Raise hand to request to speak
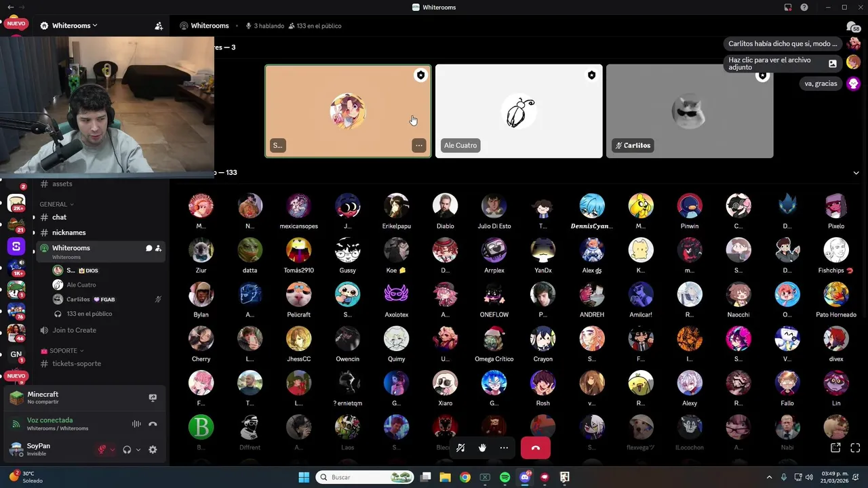The width and height of the screenshot is (868, 488). tap(482, 448)
